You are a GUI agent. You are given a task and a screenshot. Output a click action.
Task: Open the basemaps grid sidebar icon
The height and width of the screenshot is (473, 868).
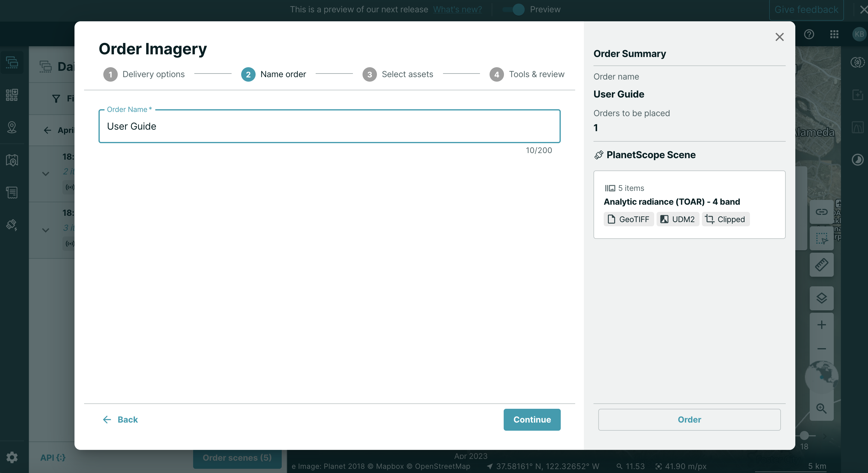tap(12, 95)
